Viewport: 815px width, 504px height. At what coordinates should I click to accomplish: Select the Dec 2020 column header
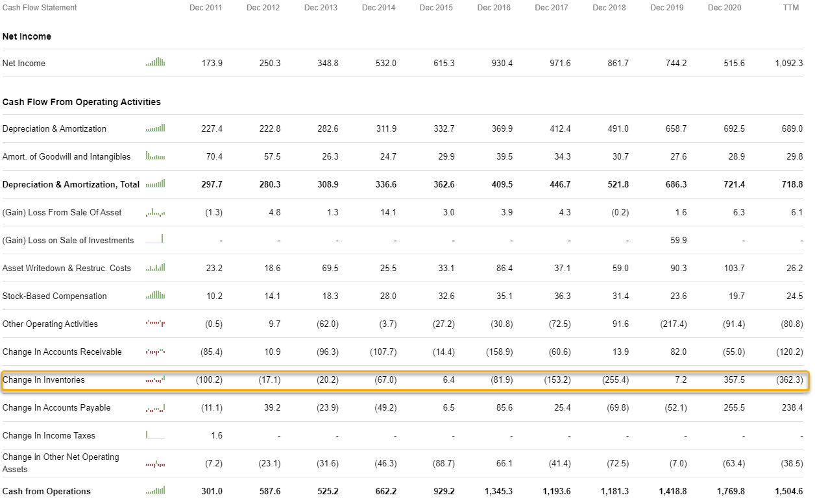[x=724, y=8]
